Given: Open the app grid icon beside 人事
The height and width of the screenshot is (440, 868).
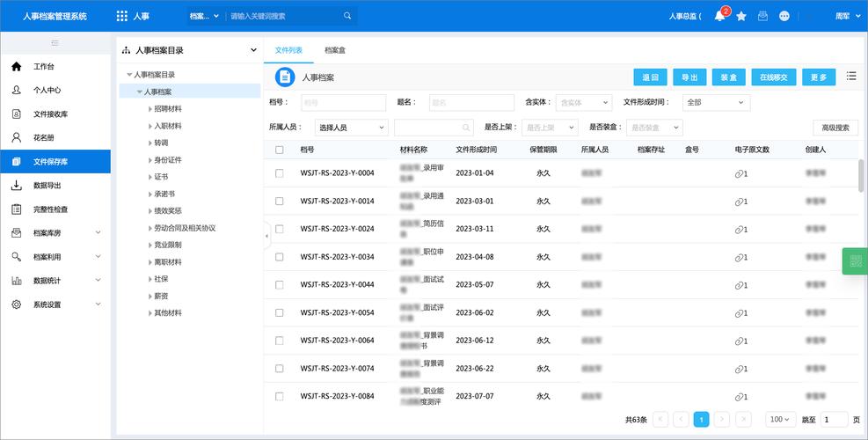Looking at the screenshot, I should click(121, 16).
